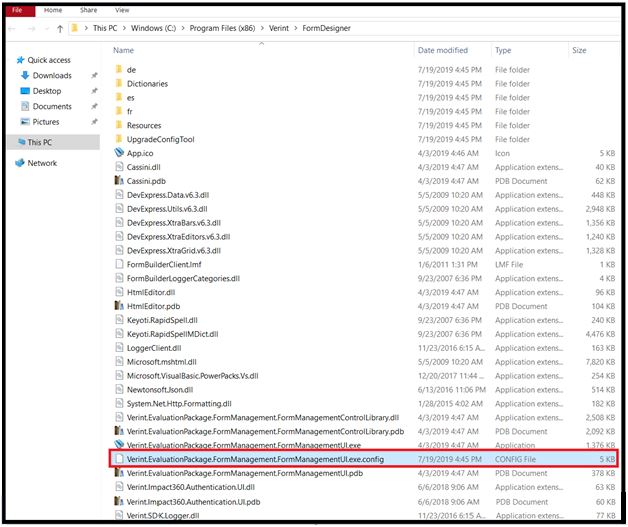Open Desktop in navigation pane

click(x=47, y=91)
